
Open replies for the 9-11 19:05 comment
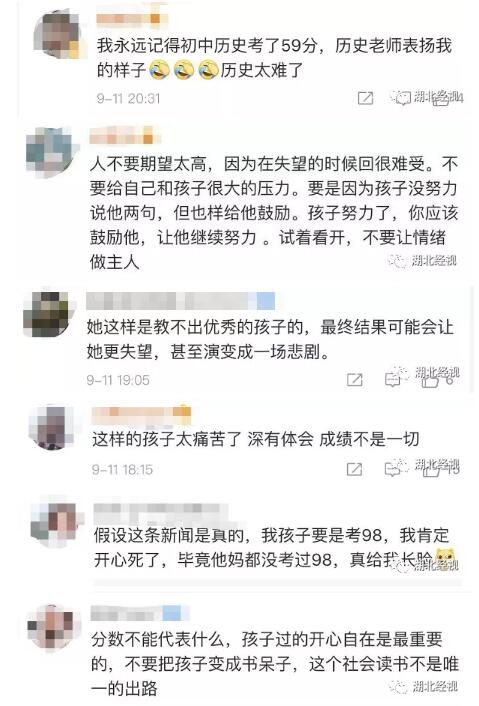pos(393,380)
